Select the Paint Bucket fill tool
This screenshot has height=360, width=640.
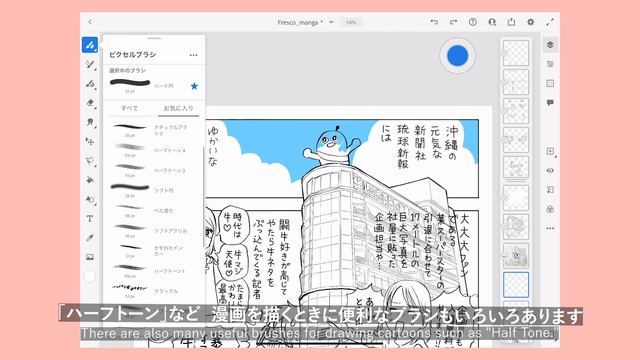(x=90, y=180)
